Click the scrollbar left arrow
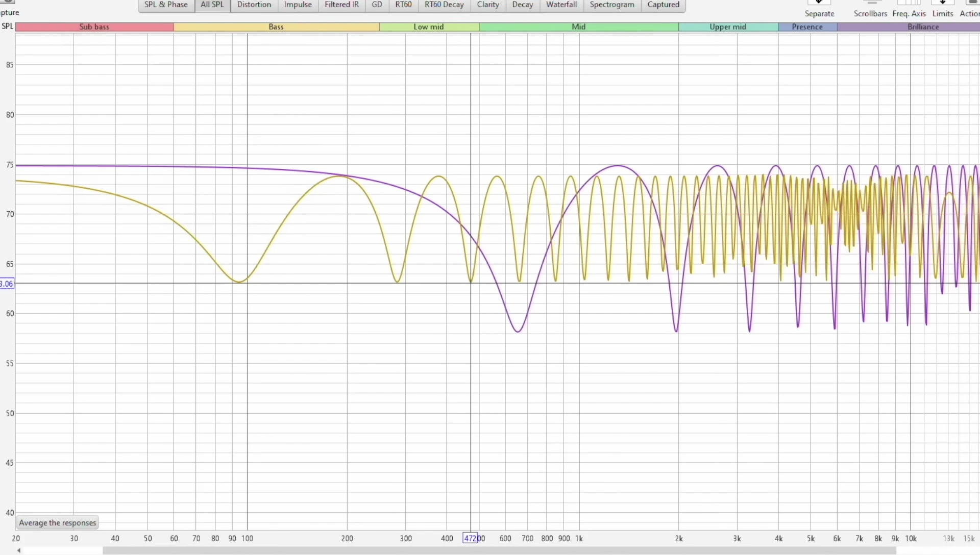 pyautogui.click(x=19, y=551)
